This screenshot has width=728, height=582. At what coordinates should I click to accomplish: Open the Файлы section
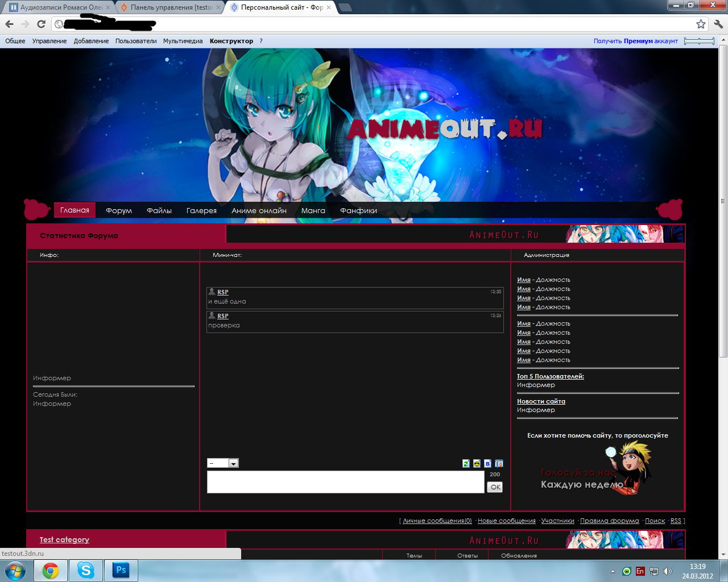159,210
